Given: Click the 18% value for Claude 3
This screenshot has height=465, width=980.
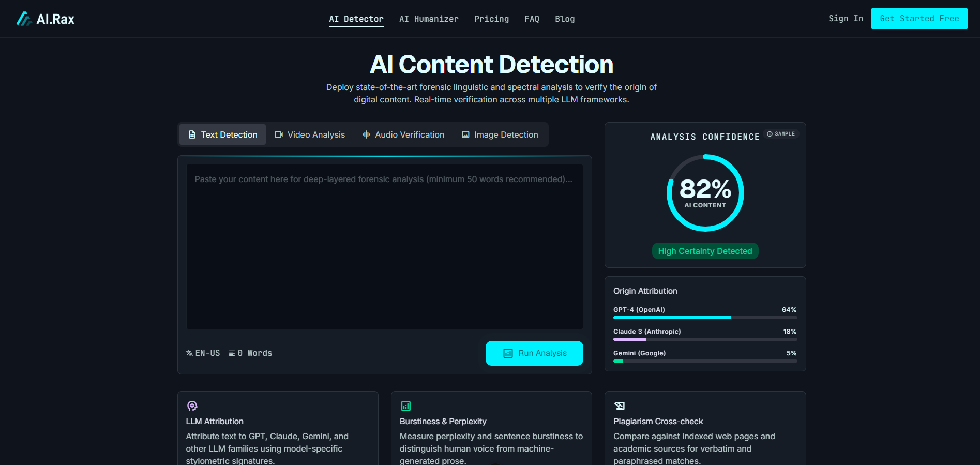Looking at the screenshot, I should (790, 332).
